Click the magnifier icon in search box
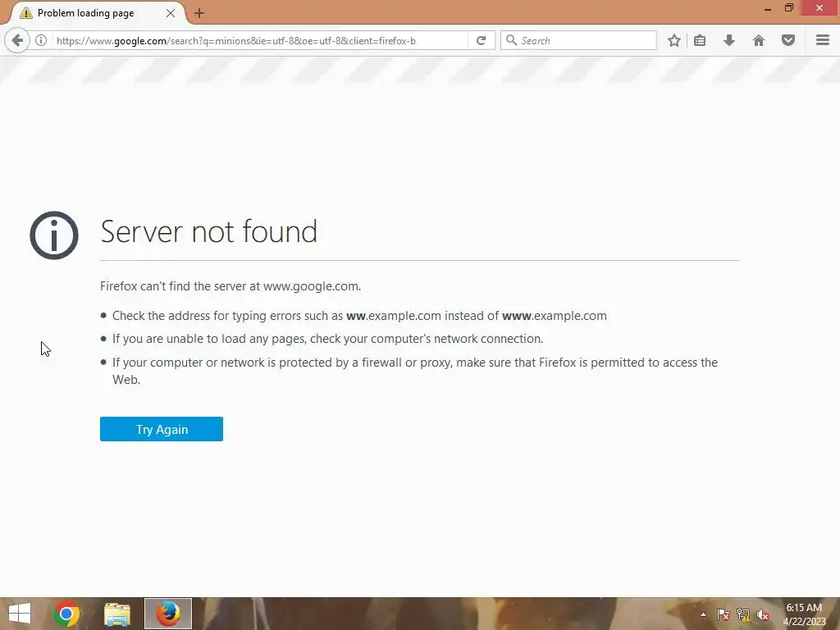 click(x=511, y=41)
